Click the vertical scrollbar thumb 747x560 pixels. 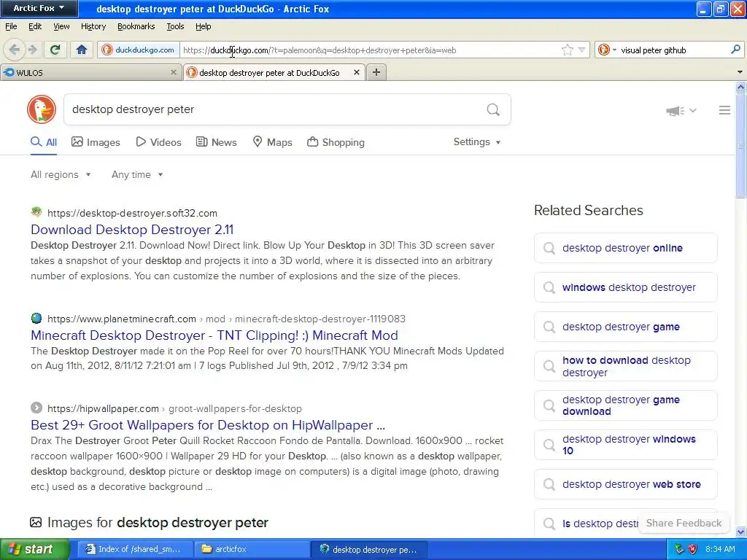click(740, 145)
